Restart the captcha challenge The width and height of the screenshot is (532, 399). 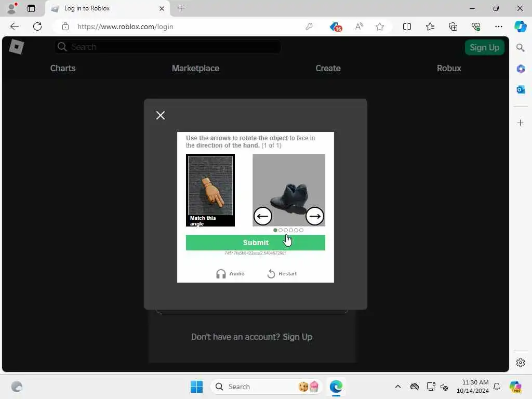[282, 273]
